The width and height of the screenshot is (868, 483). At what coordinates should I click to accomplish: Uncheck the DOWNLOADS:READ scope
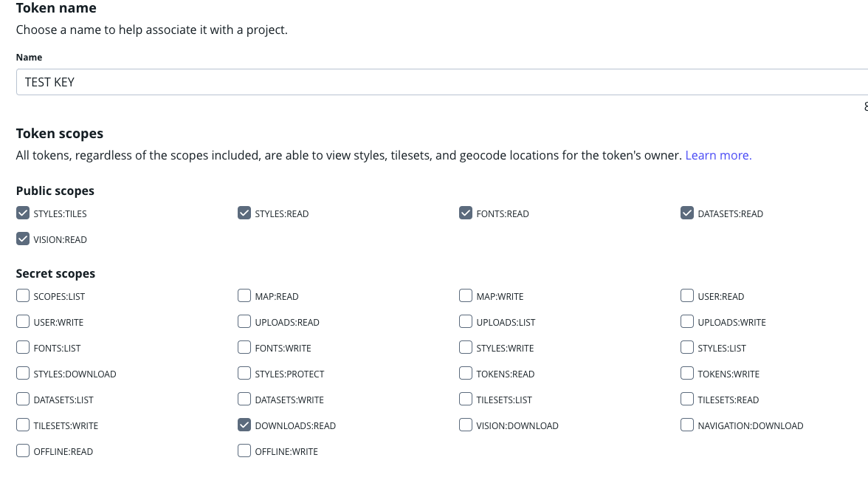[244, 425]
